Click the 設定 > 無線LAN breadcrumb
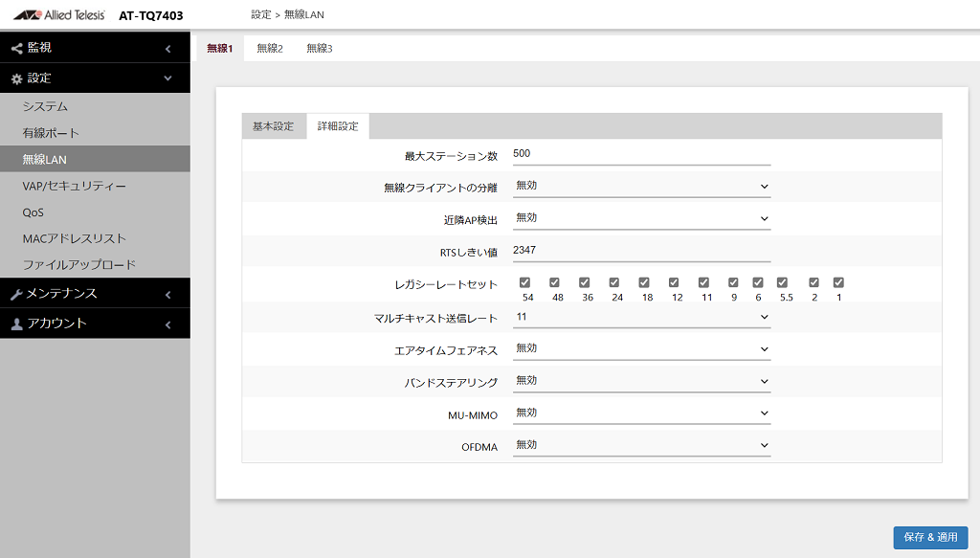This screenshot has width=980, height=558. (x=287, y=14)
